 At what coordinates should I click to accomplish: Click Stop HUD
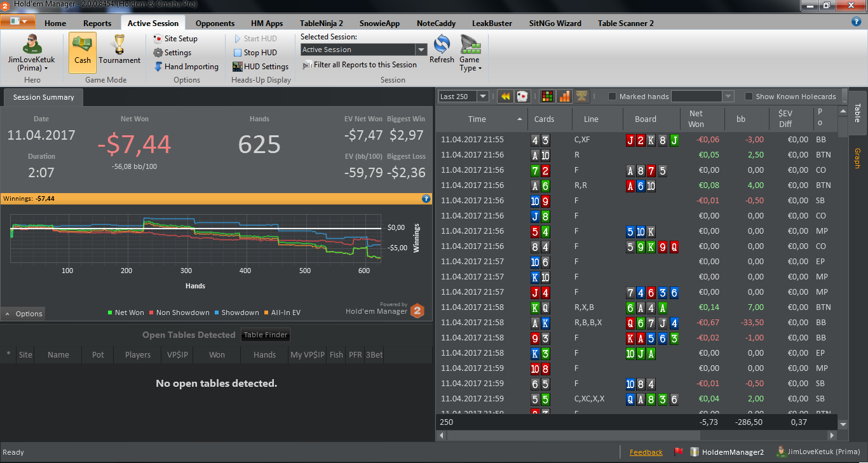[x=255, y=53]
